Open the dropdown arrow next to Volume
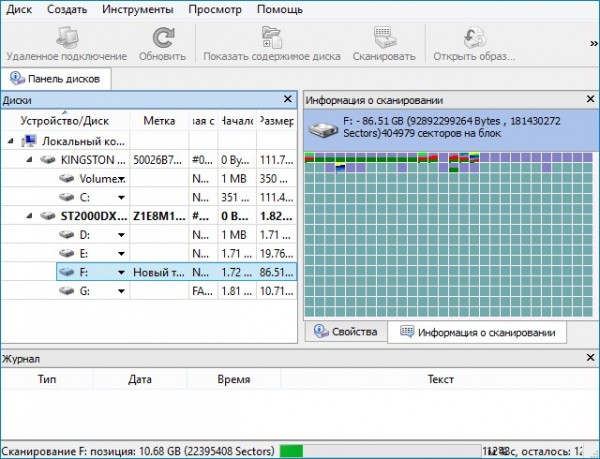The image size is (600, 459). click(121, 179)
